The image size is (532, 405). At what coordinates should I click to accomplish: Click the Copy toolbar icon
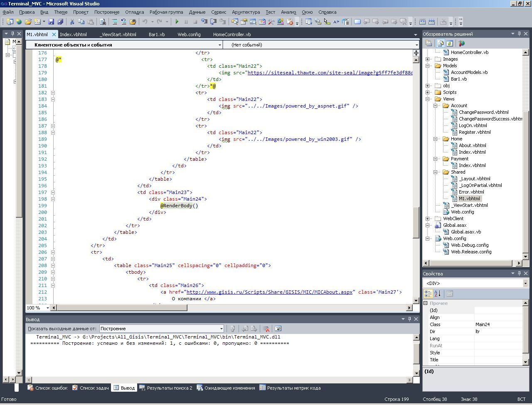[81, 22]
